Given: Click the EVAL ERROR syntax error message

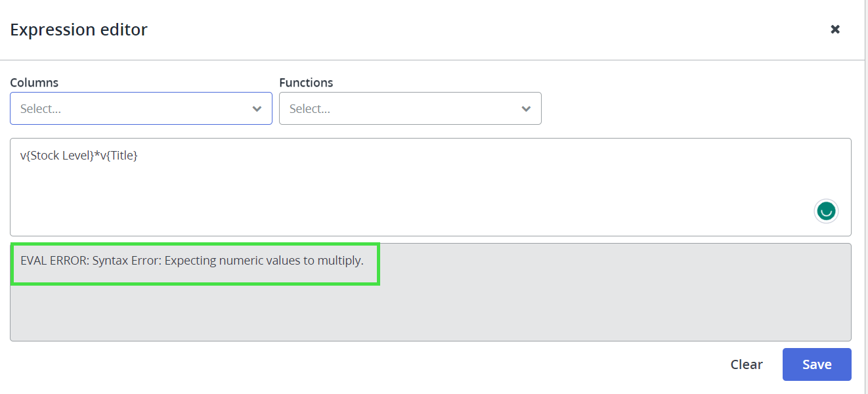Looking at the screenshot, I should pyautogui.click(x=192, y=261).
